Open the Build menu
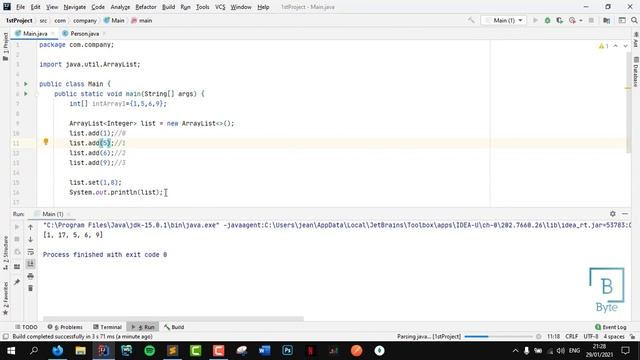This screenshot has width=640, height=360. pos(168,7)
